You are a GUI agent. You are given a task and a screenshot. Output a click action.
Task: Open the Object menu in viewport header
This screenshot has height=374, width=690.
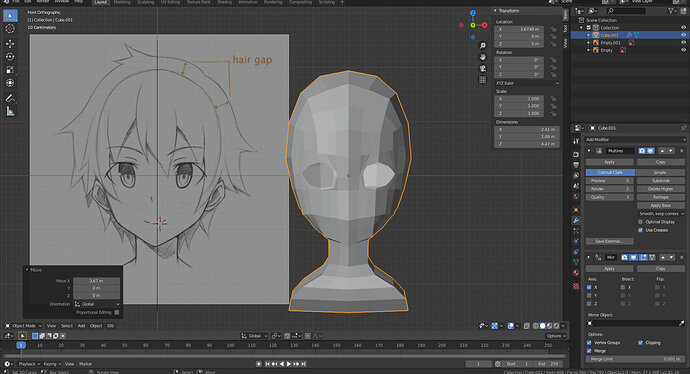[96, 326]
